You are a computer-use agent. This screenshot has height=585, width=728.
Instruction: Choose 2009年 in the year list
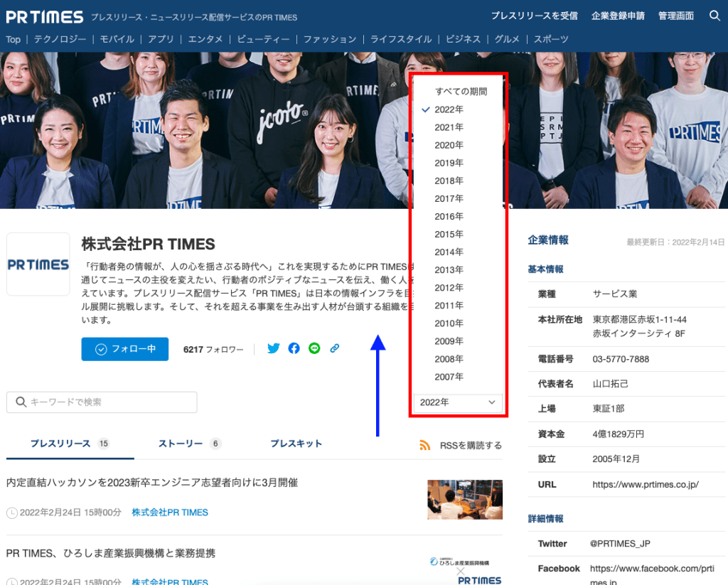tap(449, 341)
